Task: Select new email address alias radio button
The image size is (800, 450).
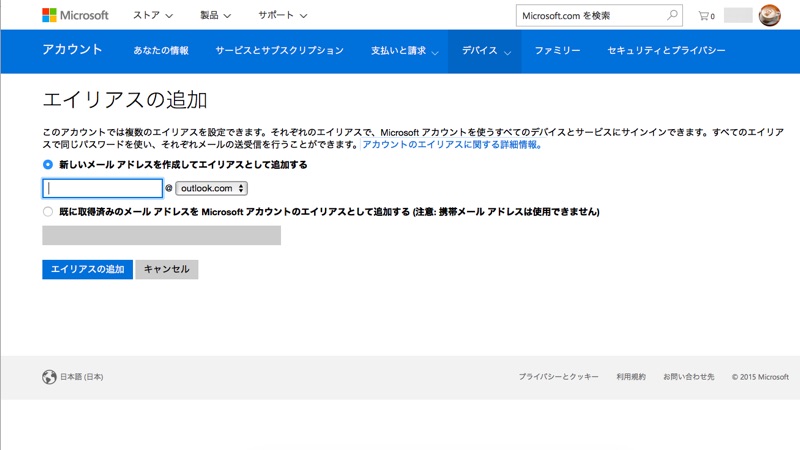Action: (48, 164)
